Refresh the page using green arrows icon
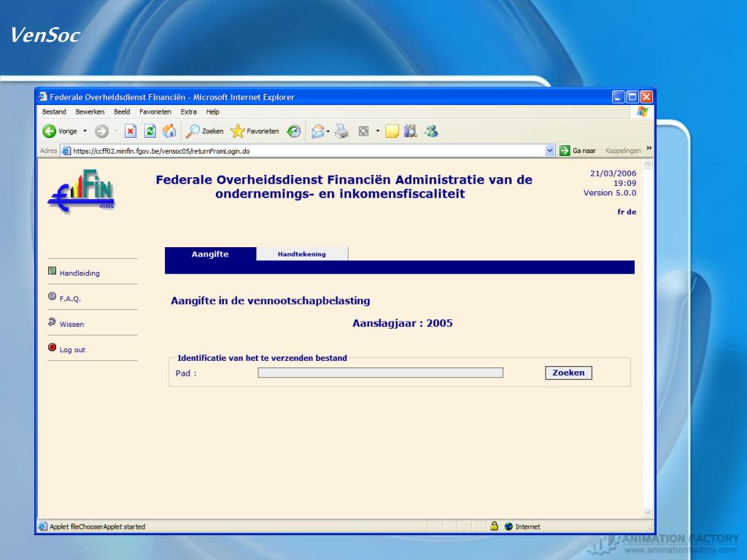Screen dimensions: 747x560 pos(150,131)
